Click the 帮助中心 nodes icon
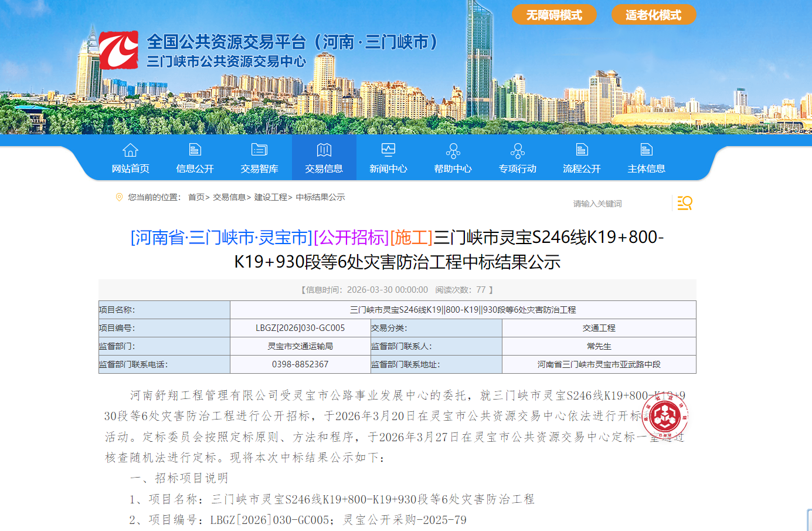The height and width of the screenshot is (531, 812). point(453,151)
